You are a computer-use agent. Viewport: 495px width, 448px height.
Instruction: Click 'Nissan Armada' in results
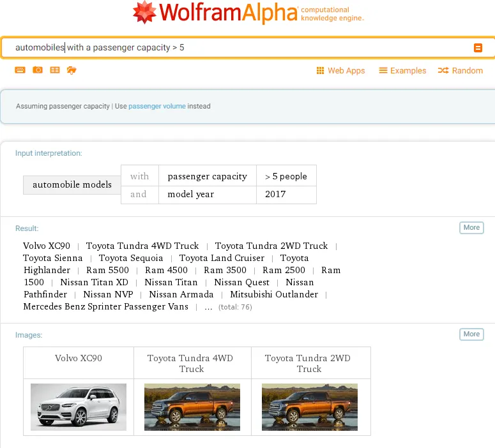pyautogui.click(x=181, y=294)
